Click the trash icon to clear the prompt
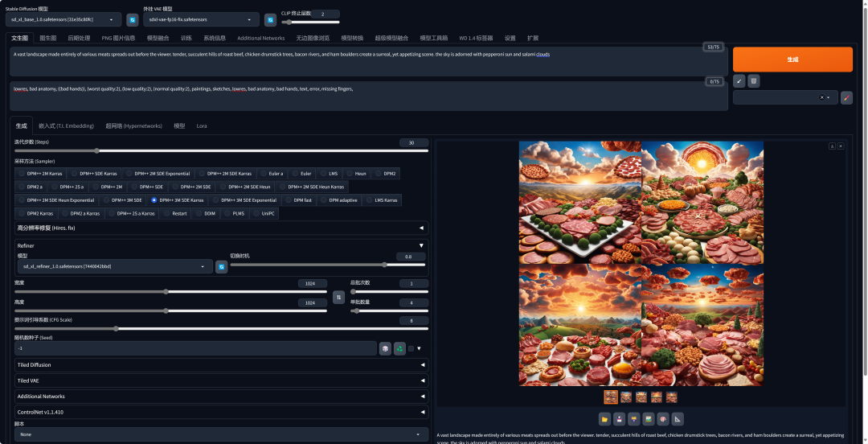The image size is (868, 444). (753, 80)
